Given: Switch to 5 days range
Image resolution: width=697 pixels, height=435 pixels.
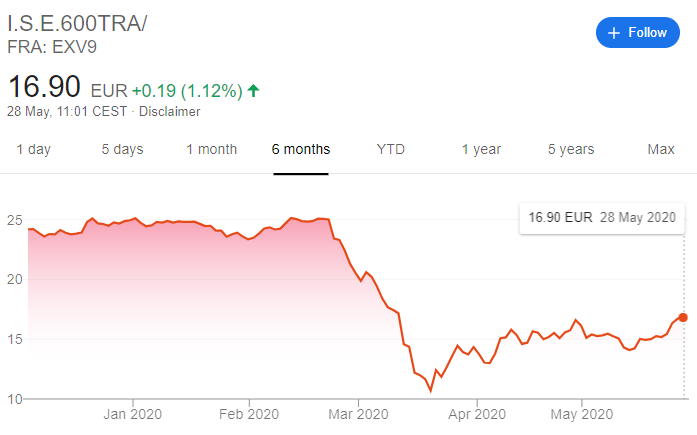Looking at the screenshot, I should pyautogui.click(x=122, y=149).
